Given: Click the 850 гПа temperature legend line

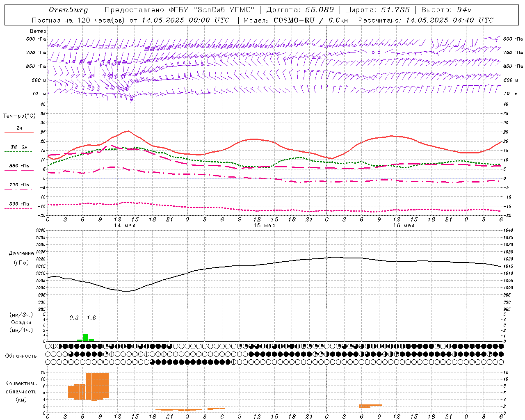Looking at the screenshot, I should [18, 170].
